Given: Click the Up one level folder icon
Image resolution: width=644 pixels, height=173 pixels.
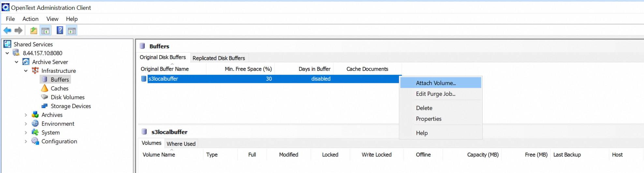Looking at the screenshot, I should click(34, 31).
